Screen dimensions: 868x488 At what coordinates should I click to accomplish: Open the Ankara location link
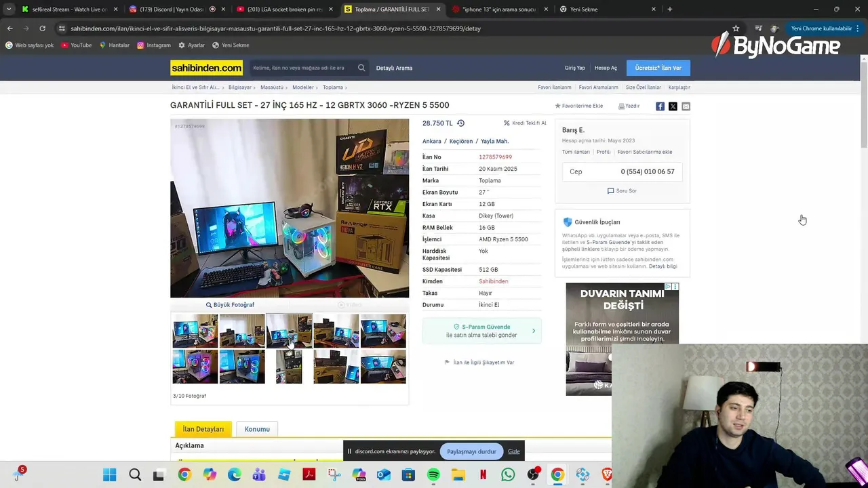pos(432,141)
